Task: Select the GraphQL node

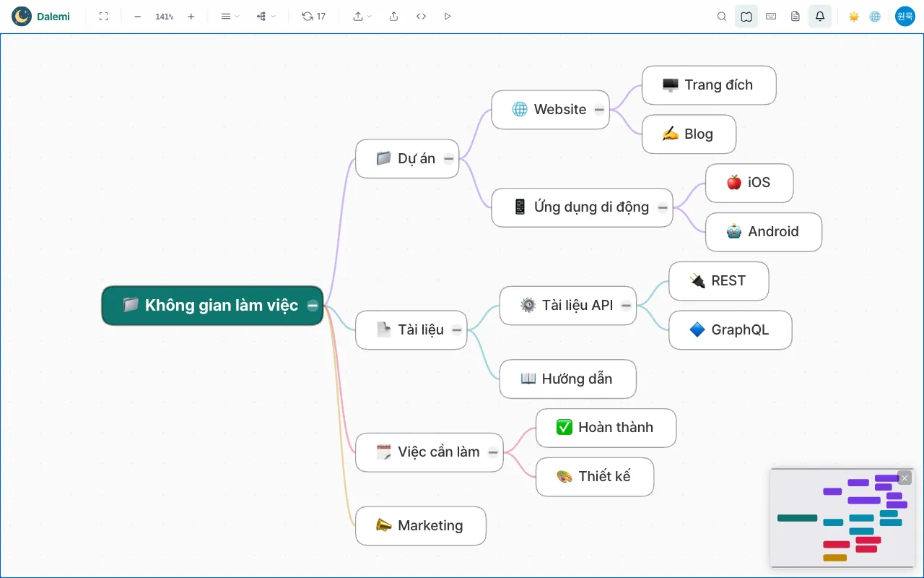Action: [x=731, y=330]
